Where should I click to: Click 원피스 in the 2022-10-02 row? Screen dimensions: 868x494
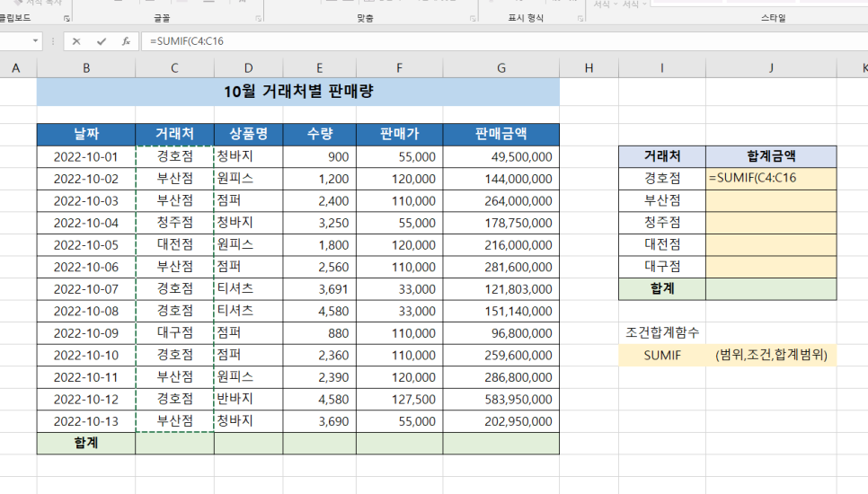[249, 180]
